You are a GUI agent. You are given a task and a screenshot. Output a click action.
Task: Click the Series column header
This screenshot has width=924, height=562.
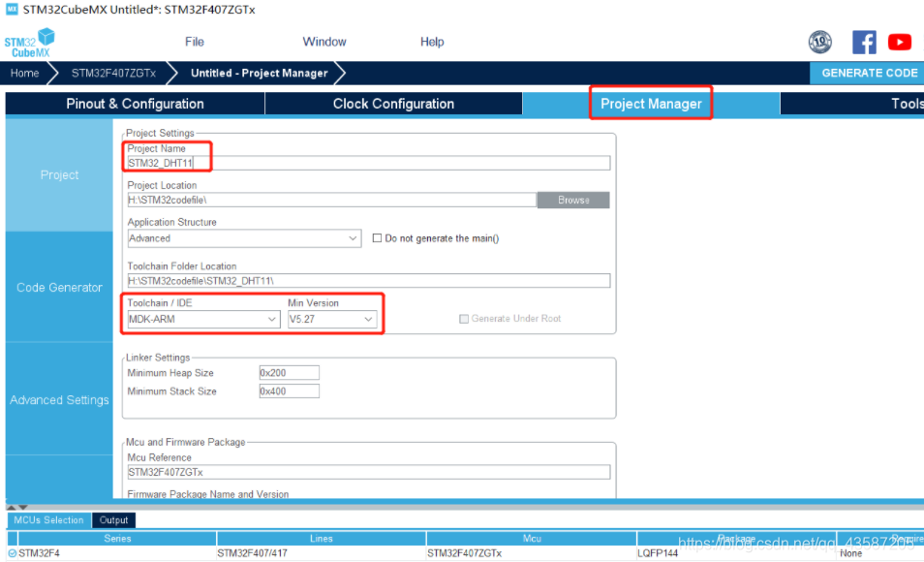pyautogui.click(x=117, y=539)
